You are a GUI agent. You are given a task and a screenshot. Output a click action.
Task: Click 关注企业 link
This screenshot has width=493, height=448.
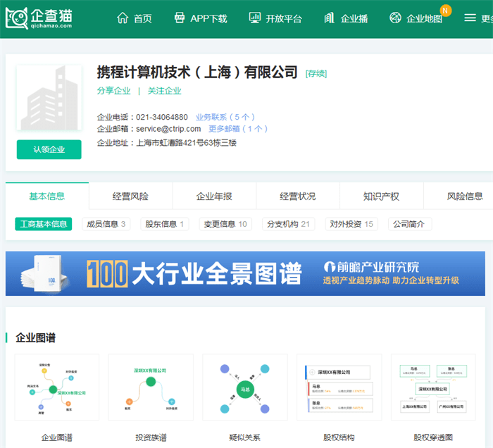164,91
